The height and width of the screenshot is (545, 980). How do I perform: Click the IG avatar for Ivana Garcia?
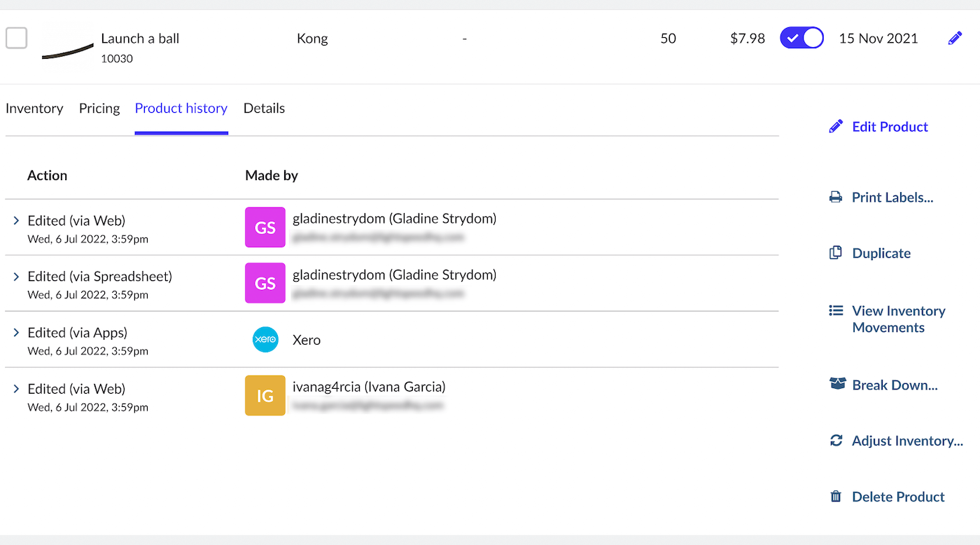(265, 396)
